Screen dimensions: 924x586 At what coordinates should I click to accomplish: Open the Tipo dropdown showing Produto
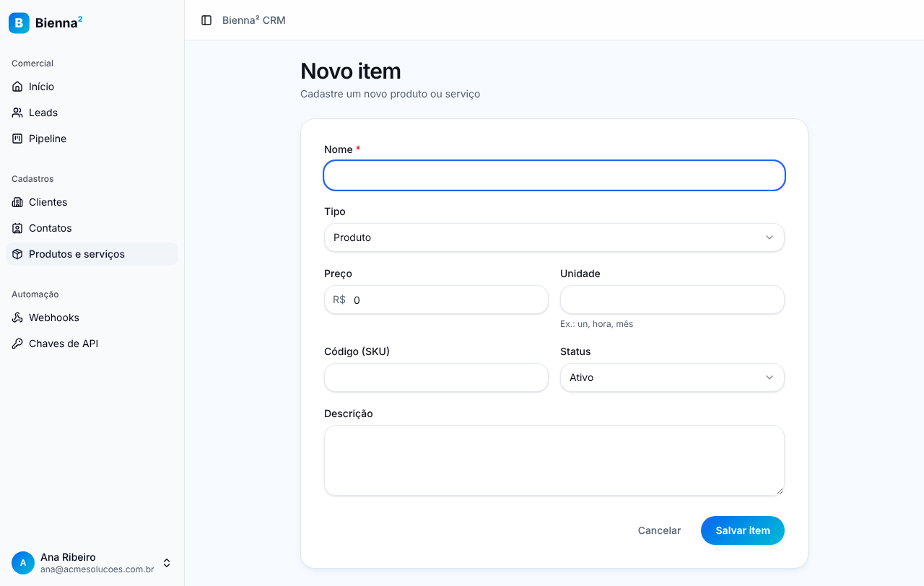[554, 237]
